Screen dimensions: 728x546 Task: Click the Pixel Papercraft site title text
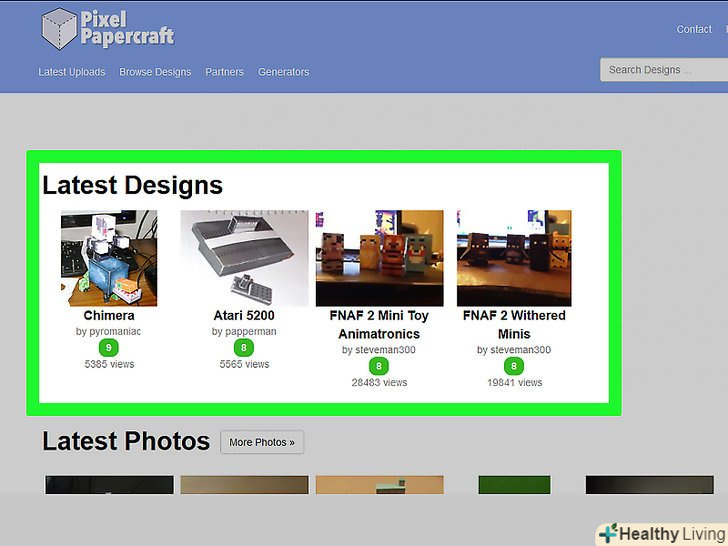tap(128, 28)
